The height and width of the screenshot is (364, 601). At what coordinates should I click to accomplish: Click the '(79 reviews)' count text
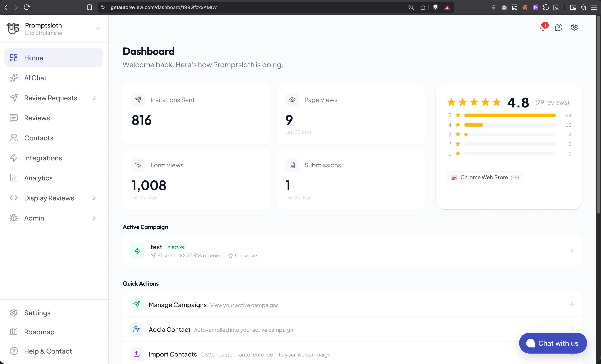[x=552, y=102]
